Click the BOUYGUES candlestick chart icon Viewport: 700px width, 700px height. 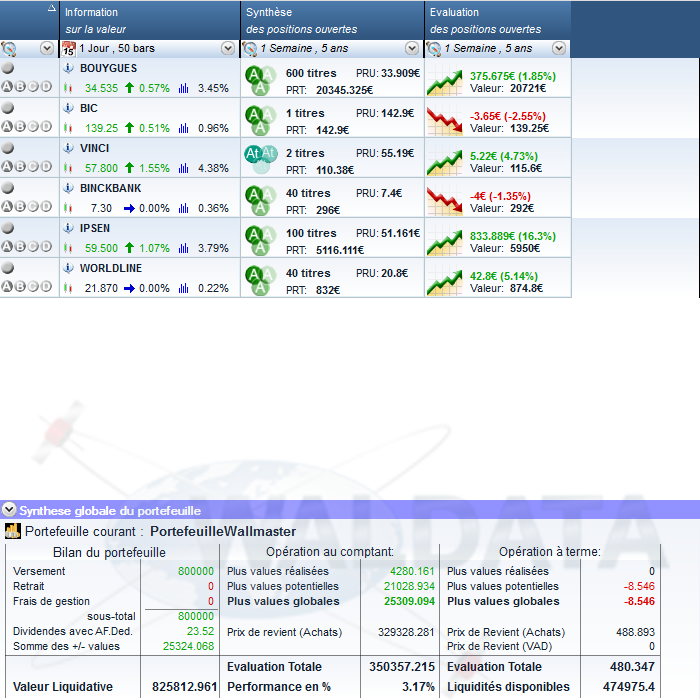[x=68, y=88]
